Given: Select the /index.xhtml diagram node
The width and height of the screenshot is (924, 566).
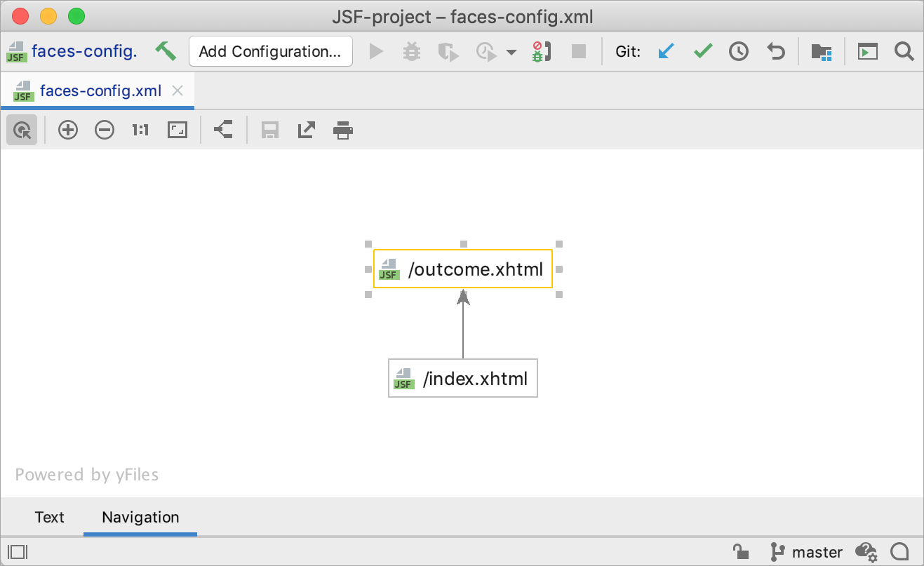Looking at the screenshot, I should pyautogui.click(x=463, y=379).
